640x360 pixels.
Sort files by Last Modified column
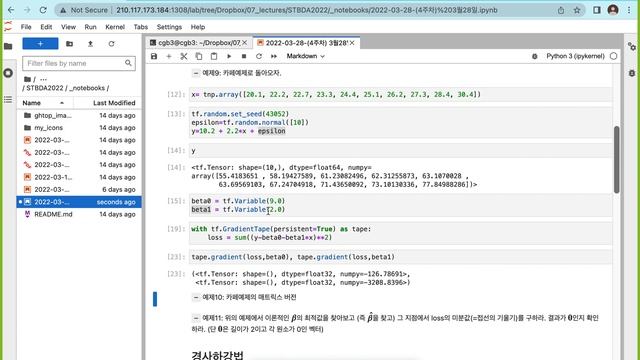114,103
